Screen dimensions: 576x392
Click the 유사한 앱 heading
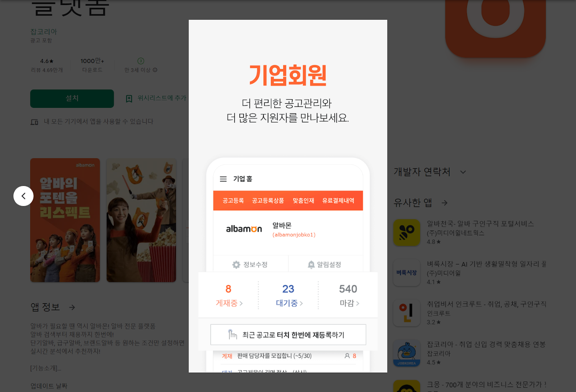tap(413, 203)
